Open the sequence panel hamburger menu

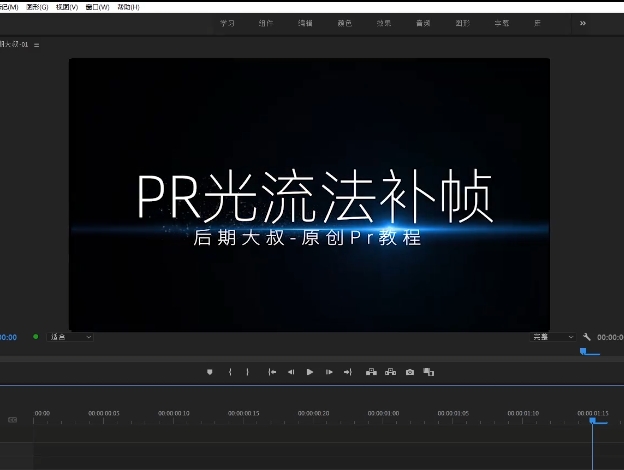(x=37, y=45)
